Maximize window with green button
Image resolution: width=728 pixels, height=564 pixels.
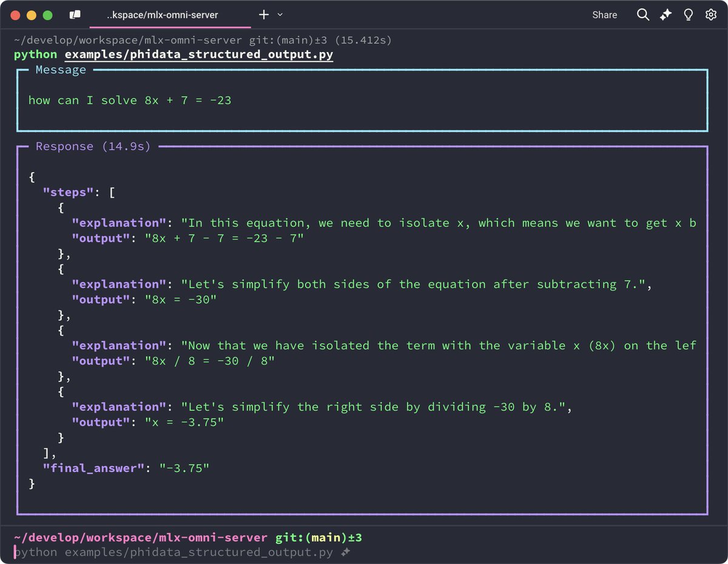pos(47,15)
